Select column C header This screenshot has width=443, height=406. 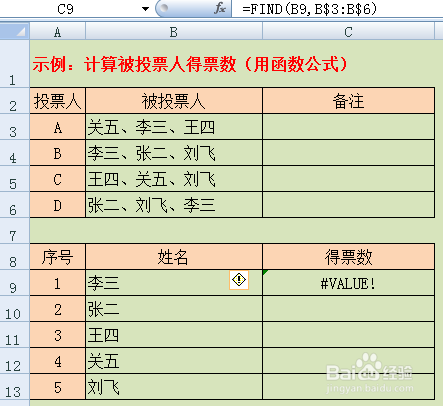click(348, 31)
